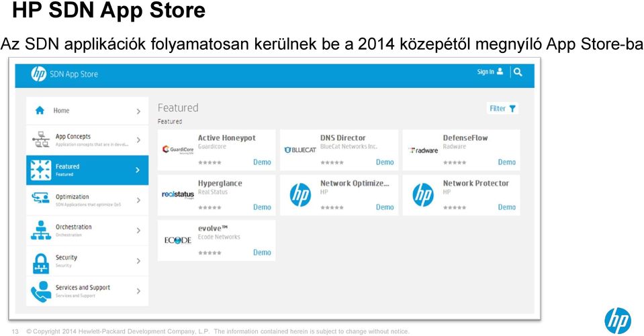Open the Network Protector title
Image resolution: width=644 pixels, height=336 pixels.
(475, 183)
